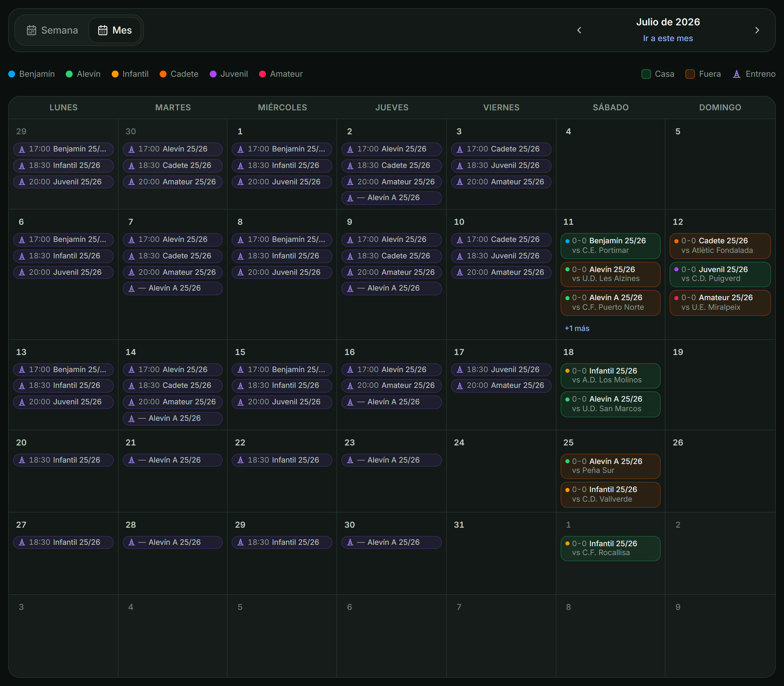Image resolution: width=784 pixels, height=686 pixels.
Task: Click cone icon of 18:30 Juvenil on Friday 10
Action: [460, 256]
